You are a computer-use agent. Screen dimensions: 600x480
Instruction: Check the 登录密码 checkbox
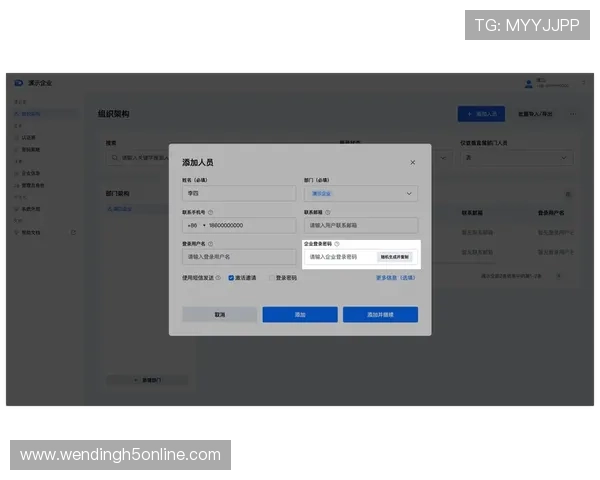tap(271, 278)
